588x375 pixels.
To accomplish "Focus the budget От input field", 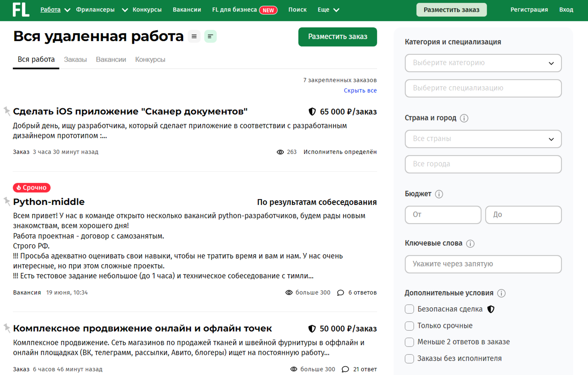I will click(443, 215).
